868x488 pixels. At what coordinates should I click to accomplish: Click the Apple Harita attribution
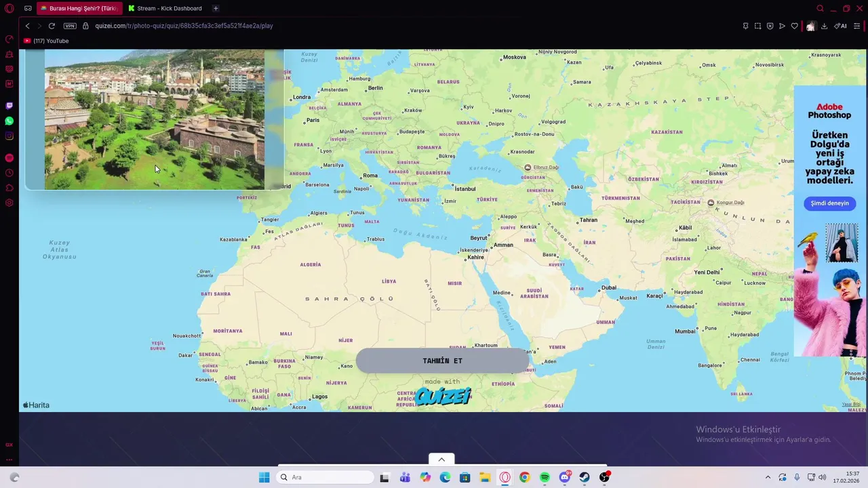click(36, 405)
